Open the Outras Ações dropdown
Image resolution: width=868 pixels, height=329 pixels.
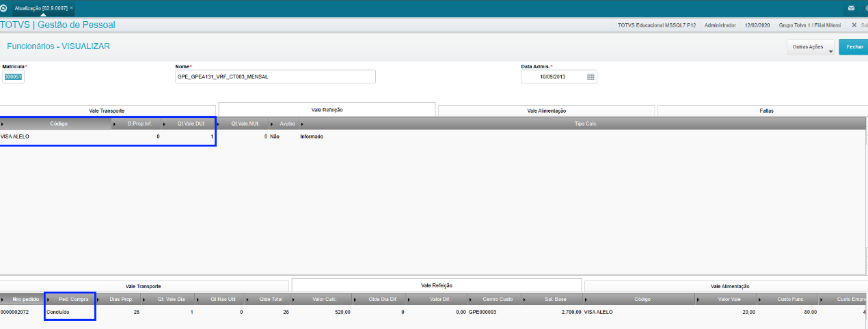click(x=812, y=47)
